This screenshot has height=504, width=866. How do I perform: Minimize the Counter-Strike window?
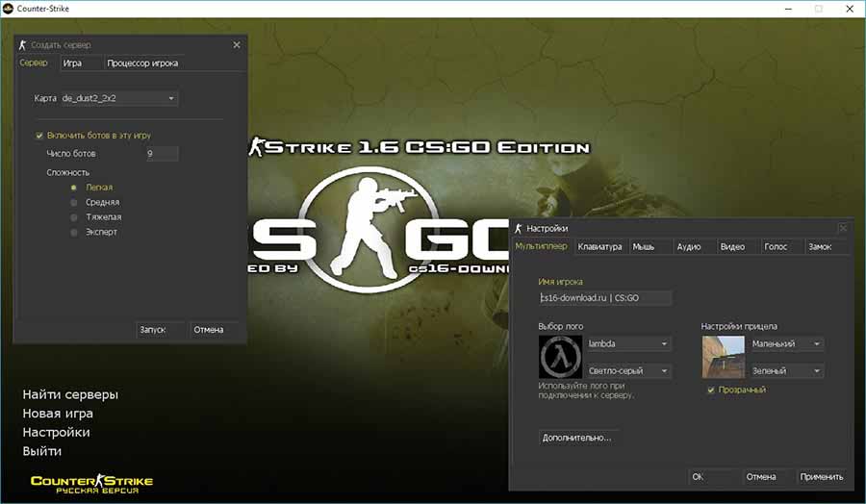788,9
